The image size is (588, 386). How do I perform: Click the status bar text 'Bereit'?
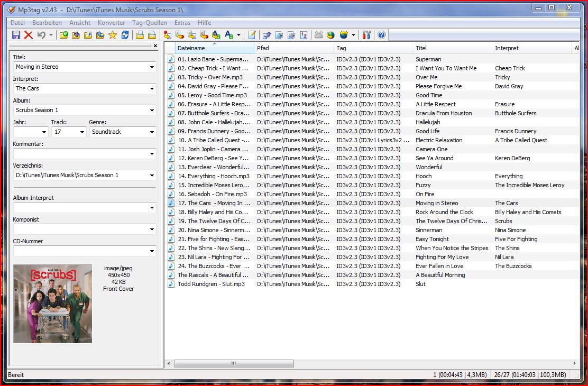pos(16,375)
